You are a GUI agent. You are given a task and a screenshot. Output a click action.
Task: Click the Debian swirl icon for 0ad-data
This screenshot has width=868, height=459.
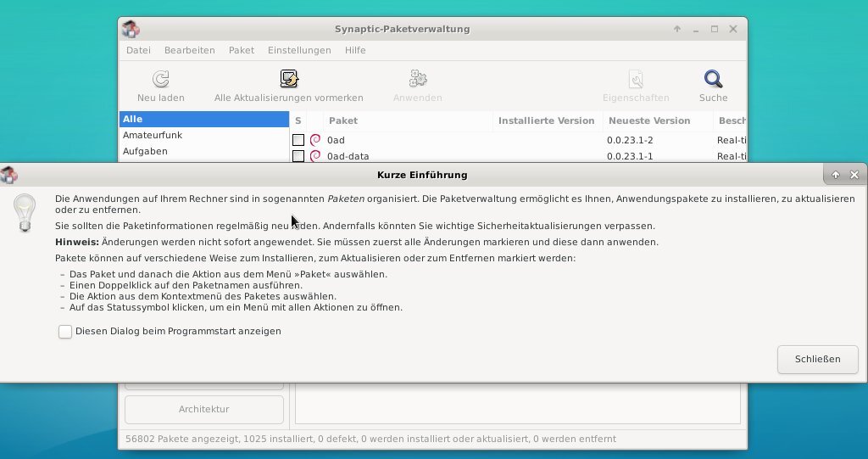pos(315,156)
